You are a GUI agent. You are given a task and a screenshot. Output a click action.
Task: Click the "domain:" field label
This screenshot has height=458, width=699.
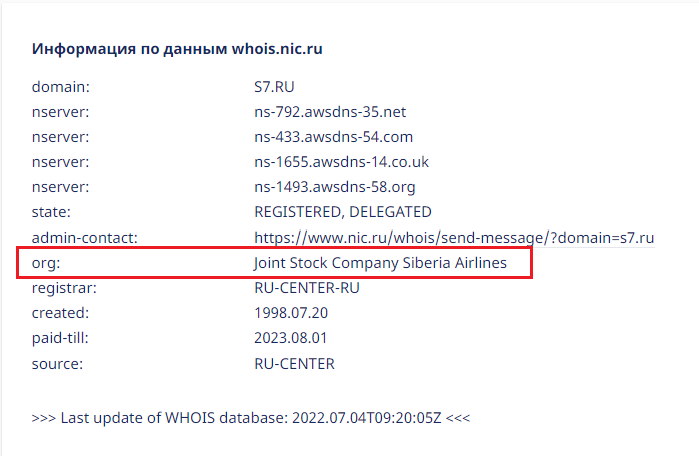pos(59,87)
